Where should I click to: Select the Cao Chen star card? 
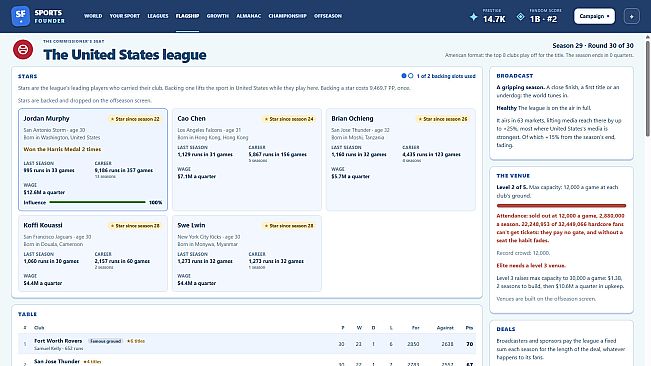[x=247, y=160]
